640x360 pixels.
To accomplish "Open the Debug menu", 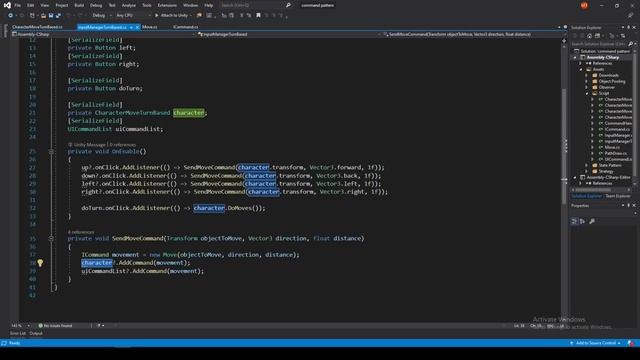I will point(96,5).
